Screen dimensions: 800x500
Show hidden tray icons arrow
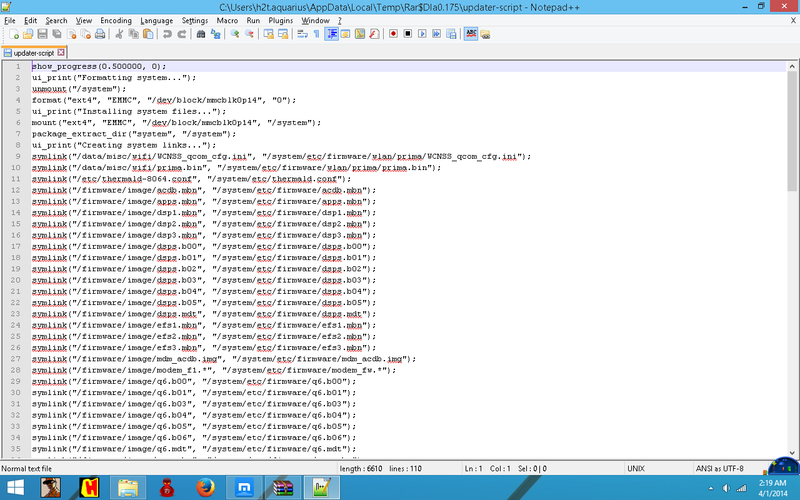click(x=711, y=488)
